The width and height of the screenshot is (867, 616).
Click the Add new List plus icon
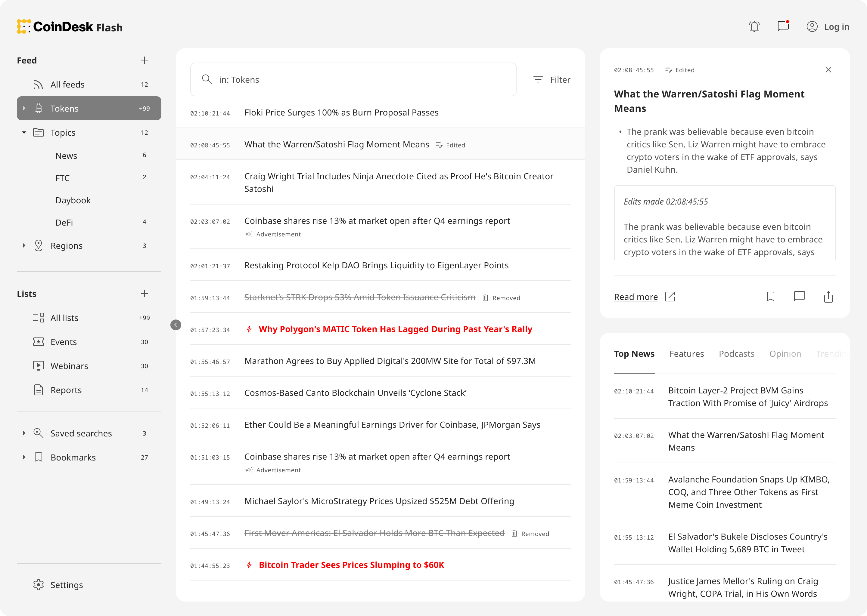[144, 293]
